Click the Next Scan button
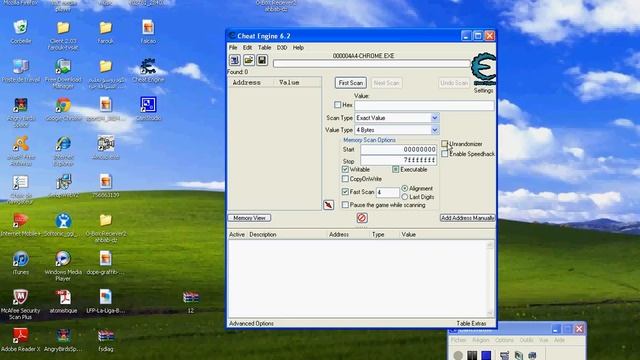 click(387, 83)
